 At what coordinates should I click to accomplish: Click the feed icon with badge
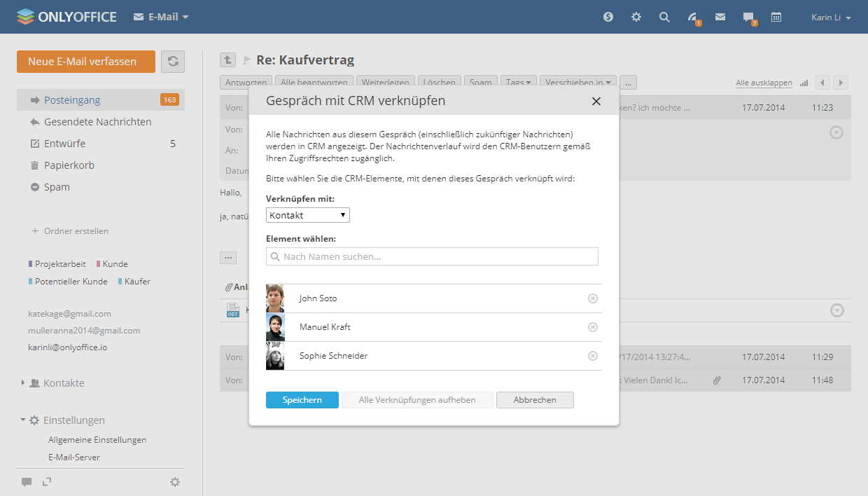[692, 18]
